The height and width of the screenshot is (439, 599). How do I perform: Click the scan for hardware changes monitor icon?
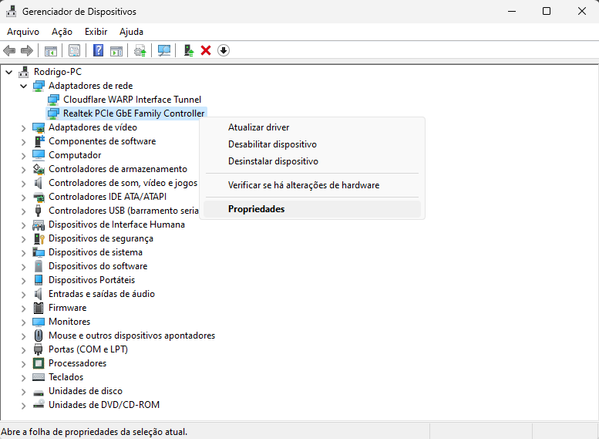point(164,50)
